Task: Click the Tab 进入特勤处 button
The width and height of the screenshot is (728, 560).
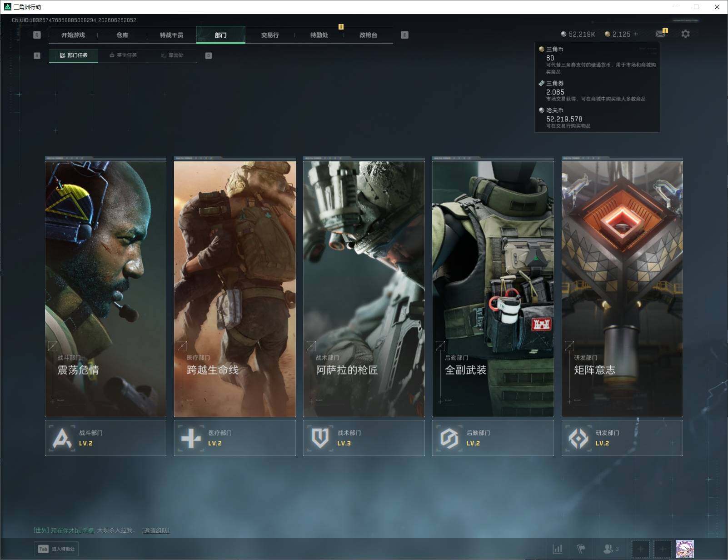Action: tap(56, 549)
